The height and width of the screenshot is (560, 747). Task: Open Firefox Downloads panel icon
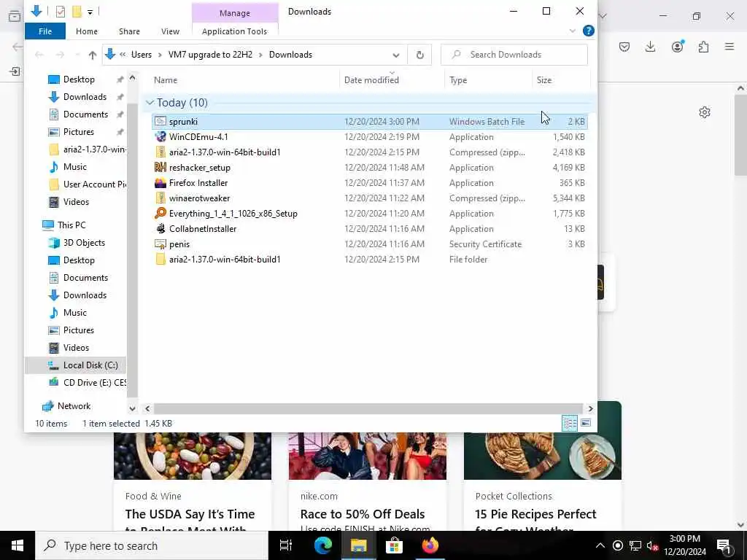(650, 47)
